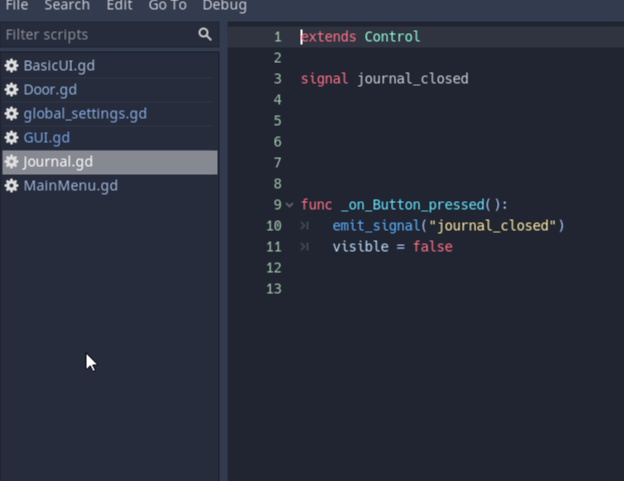Image resolution: width=625 pixels, height=481 pixels.
Task: Select the global_settings.gd script name
Action: pyautogui.click(x=85, y=113)
